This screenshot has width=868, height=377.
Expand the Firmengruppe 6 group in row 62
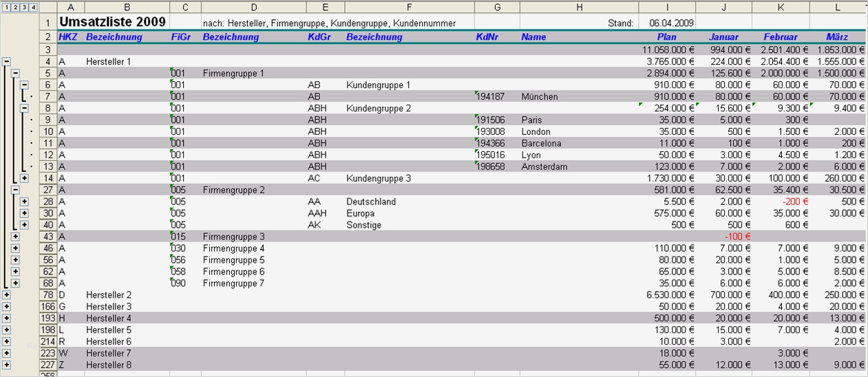pos(15,272)
